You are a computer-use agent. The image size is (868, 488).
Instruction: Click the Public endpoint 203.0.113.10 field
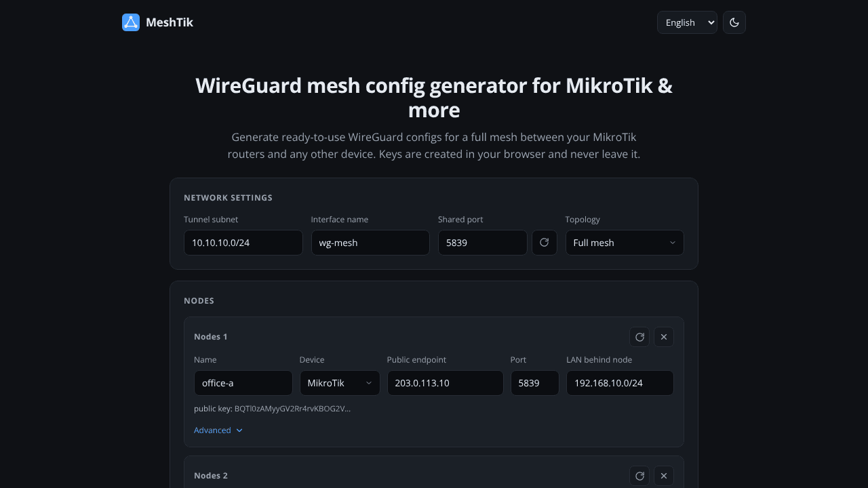[x=446, y=383]
